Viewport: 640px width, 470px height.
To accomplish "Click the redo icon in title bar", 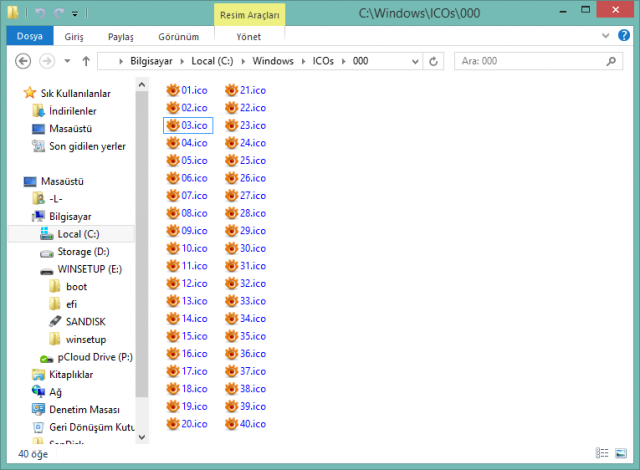I will pyautogui.click(x=59, y=13).
